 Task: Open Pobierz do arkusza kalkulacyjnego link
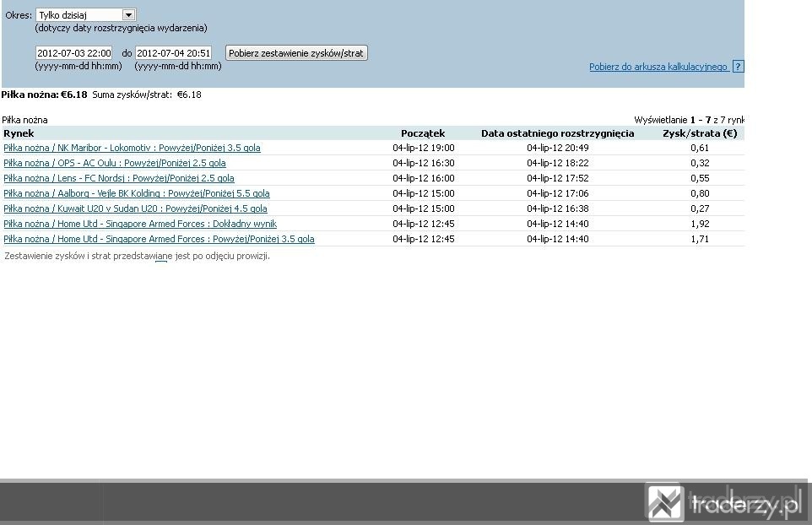(658, 67)
